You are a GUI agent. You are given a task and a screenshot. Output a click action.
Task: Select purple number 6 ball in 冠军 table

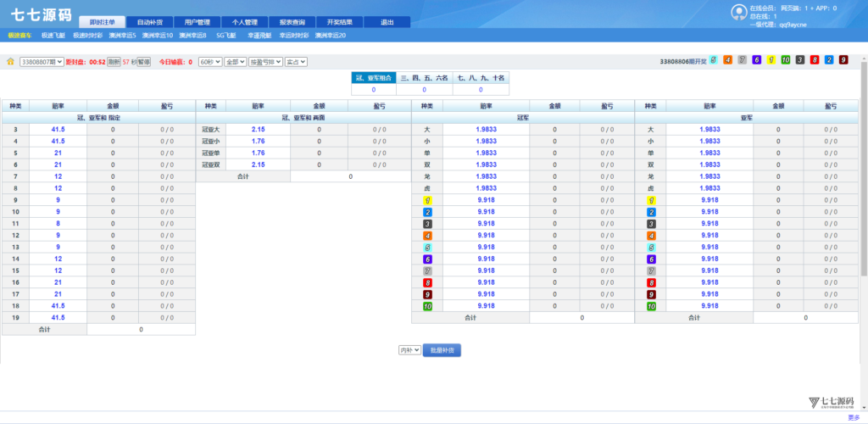point(428,259)
